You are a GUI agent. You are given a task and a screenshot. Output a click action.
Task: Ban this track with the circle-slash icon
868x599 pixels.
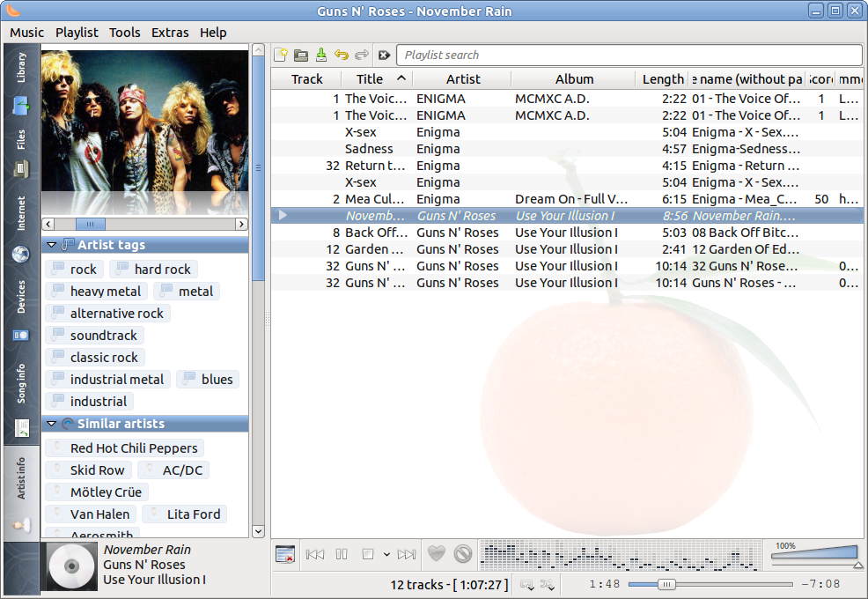coord(463,553)
